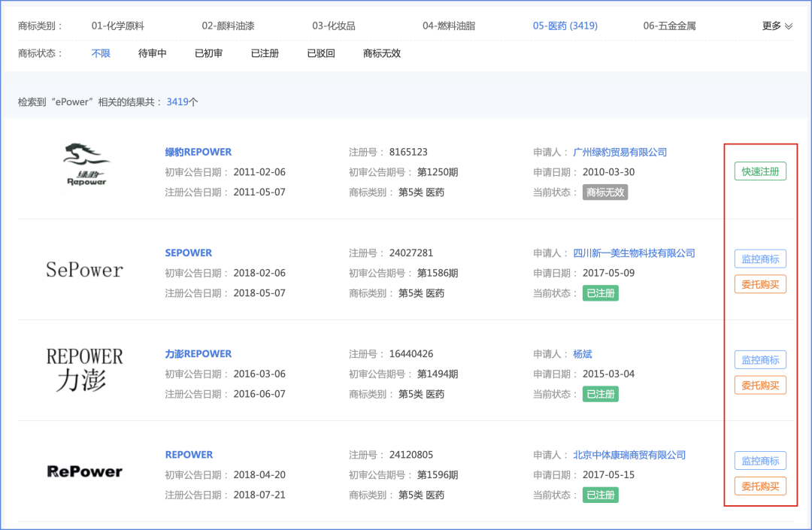Click registration announcement date 2011-05-07

(x=259, y=192)
